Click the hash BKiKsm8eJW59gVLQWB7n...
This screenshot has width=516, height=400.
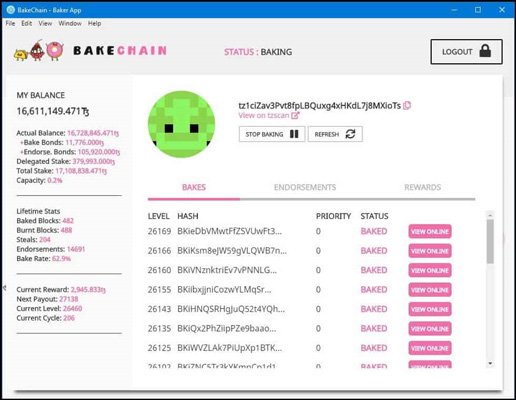[x=232, y=251]
